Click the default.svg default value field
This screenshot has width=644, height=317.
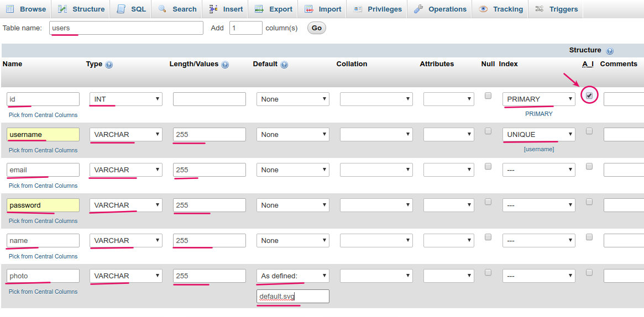click(293, 297)
